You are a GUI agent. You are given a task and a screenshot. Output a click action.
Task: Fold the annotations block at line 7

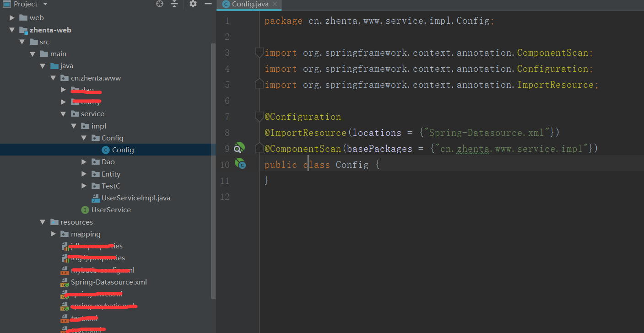coord(259,117)
